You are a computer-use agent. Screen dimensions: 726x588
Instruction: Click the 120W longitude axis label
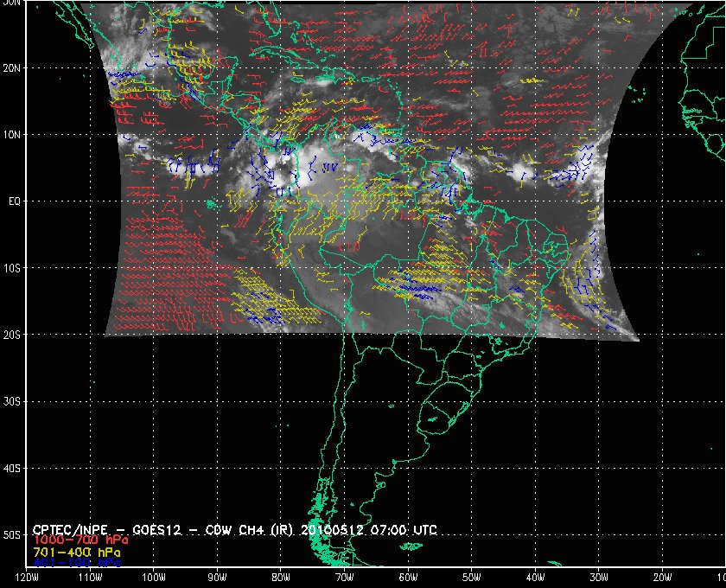pos(27,578)
